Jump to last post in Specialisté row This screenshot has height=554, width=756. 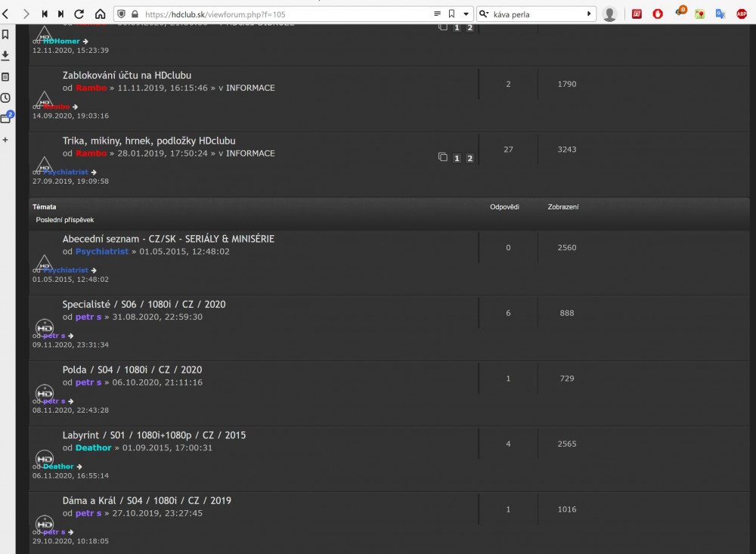point(71,336)
